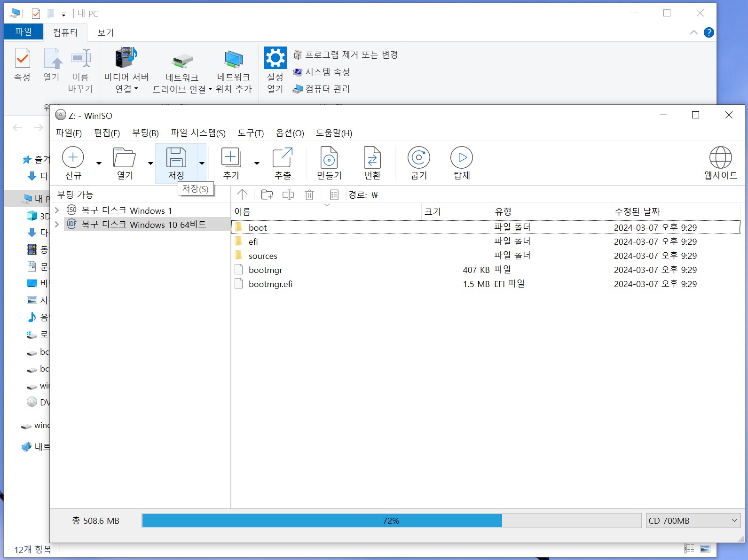748x560 pixels.
Task: Select 복구 디스크 Windows 1 ISO tree item
Action: (x=119, y=210)
